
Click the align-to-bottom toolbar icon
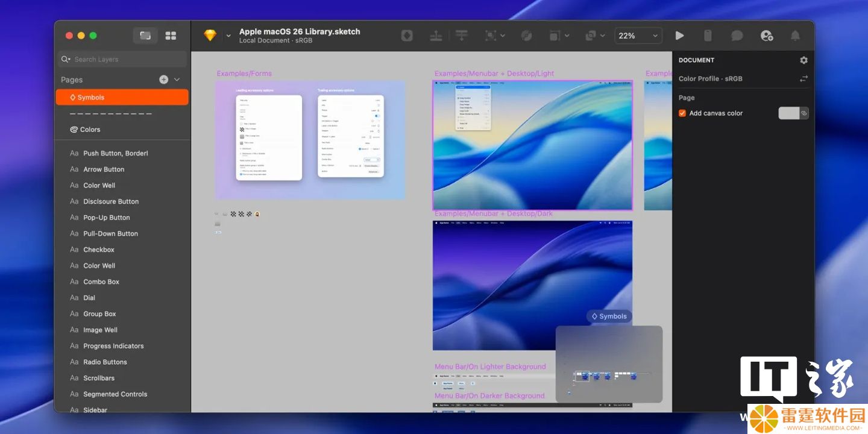click(436, 36)
